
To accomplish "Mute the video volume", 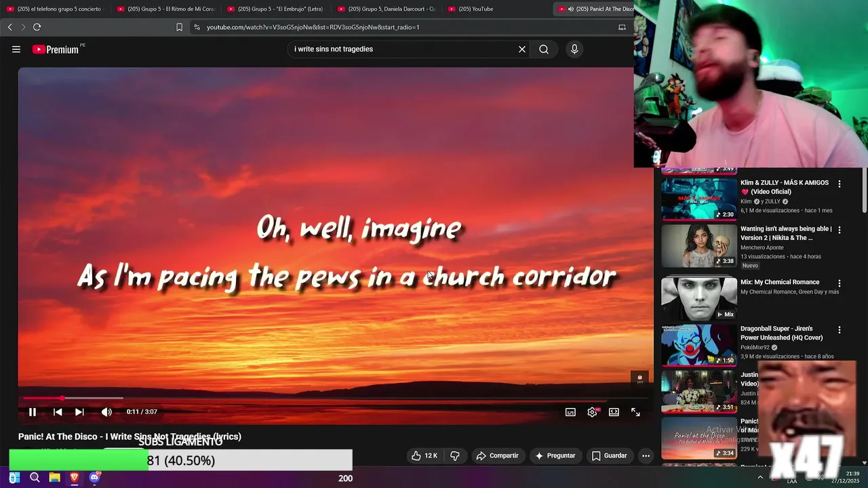I will click(106, 412).
